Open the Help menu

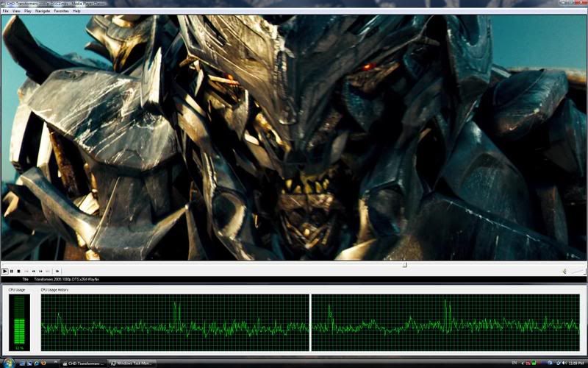[76, 11]
